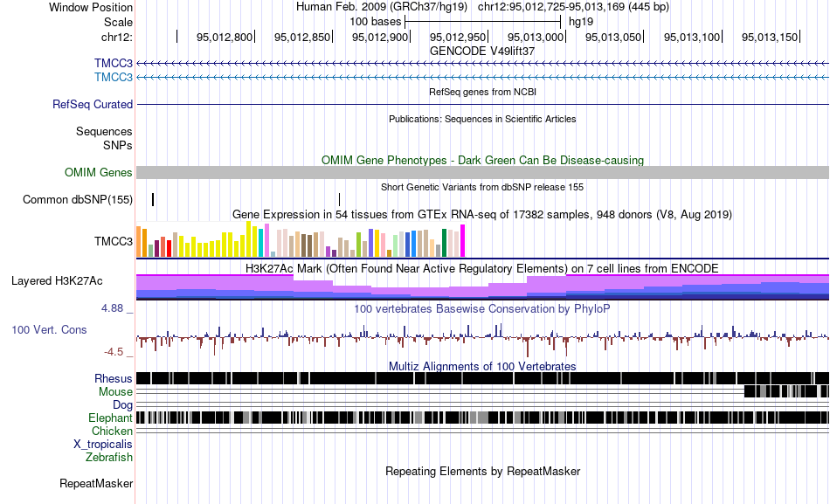Image resolution: width=830 pixels, height=504 pixels.
Task: Click the 100 Vert. Cons label
Action: tap(49, 330)
